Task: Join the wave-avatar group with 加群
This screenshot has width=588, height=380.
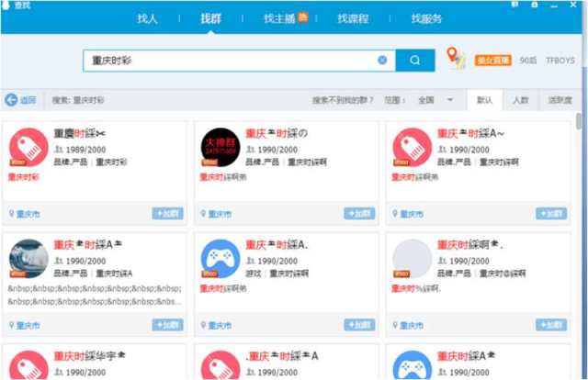Action: 167,325
